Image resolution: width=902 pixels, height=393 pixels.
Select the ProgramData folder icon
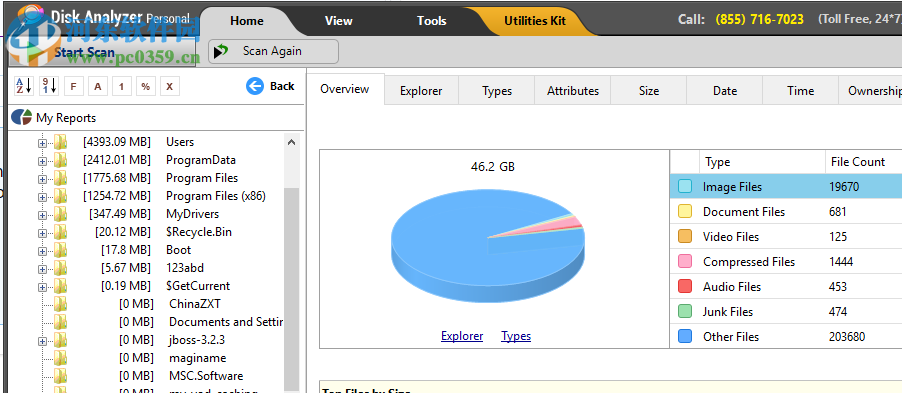click(x=60, y=160)
